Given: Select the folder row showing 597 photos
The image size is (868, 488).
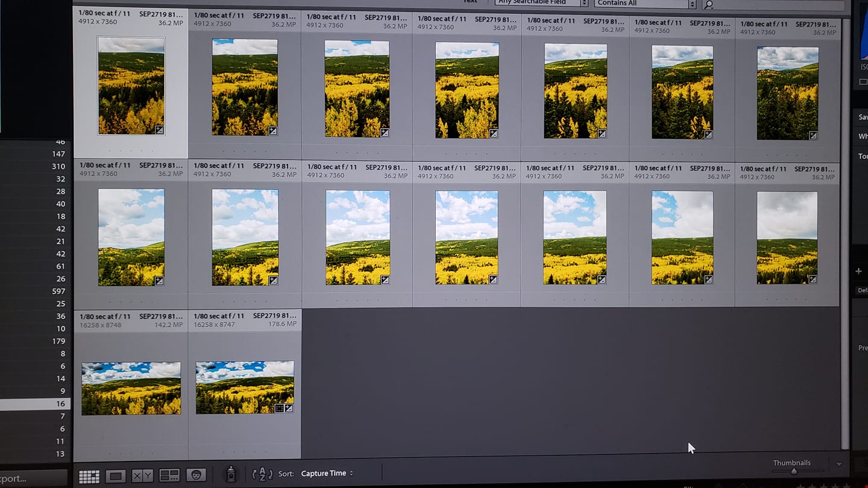Looking at the screenshot, I should click(35, 291).
